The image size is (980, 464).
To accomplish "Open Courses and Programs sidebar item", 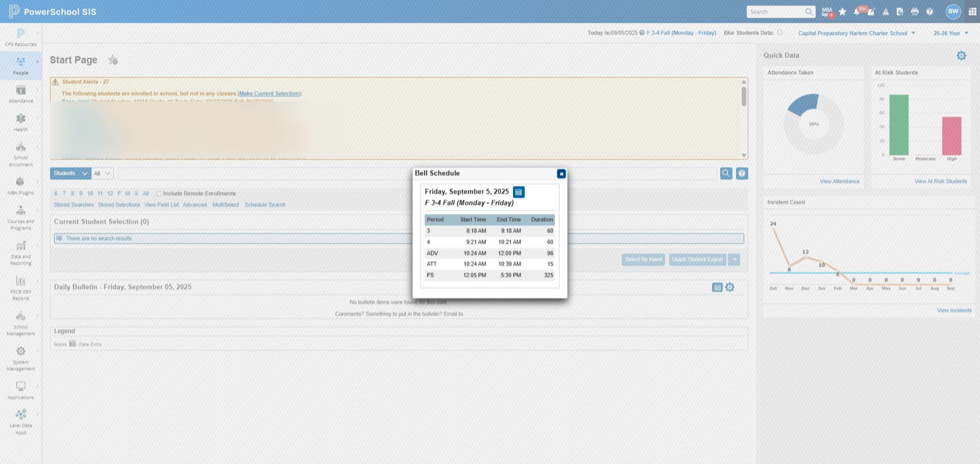I will click(x=20, y=218).
